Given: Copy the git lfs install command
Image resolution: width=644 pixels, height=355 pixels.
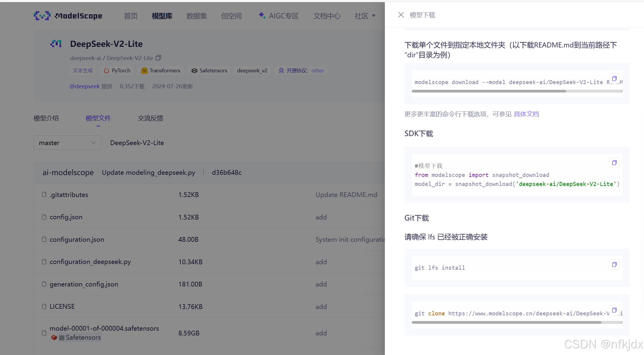Looking at the screenshot, I should pyautogui.click(x=614, y=265).
